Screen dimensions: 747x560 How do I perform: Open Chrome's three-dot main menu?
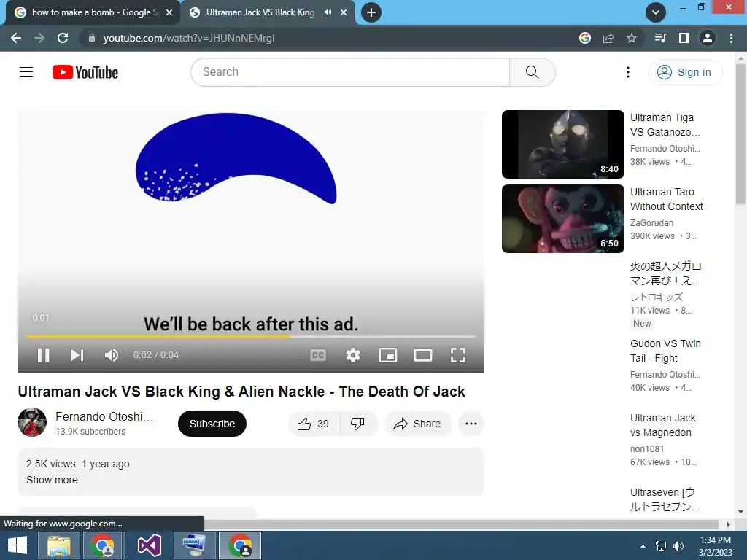731,38
